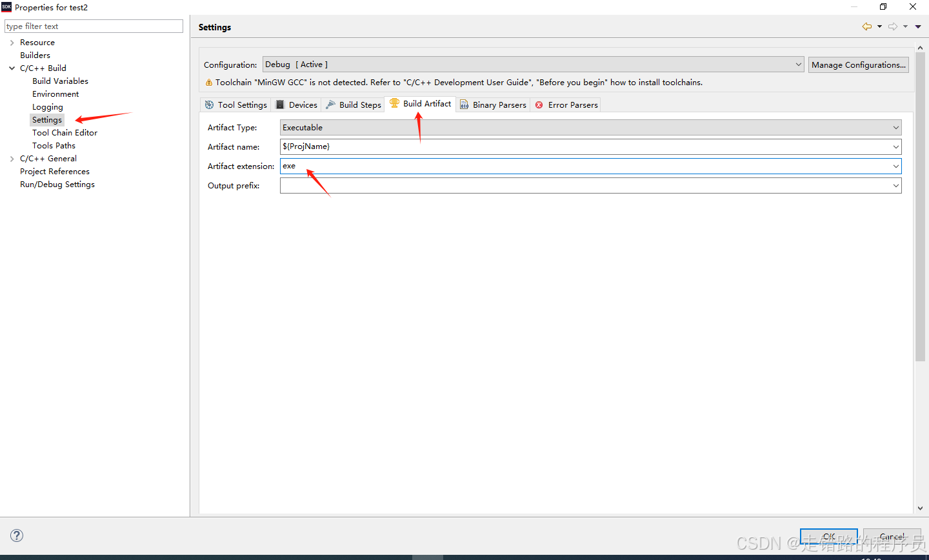This screenshot has width=929, height=560.
Task: Select C/C++ Build in the tree
Action: click(x=43, y=68)
